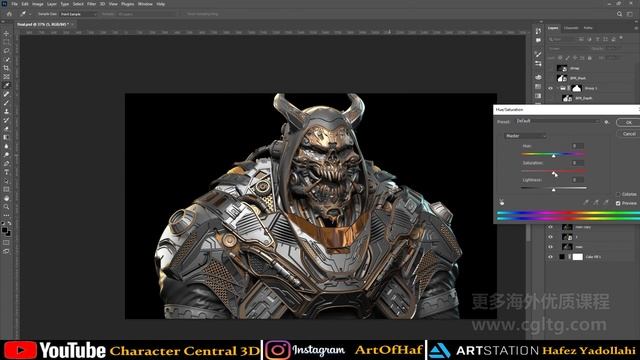Uncheck the Preview checkbox
640x360 pixels.
pos(618,203)
